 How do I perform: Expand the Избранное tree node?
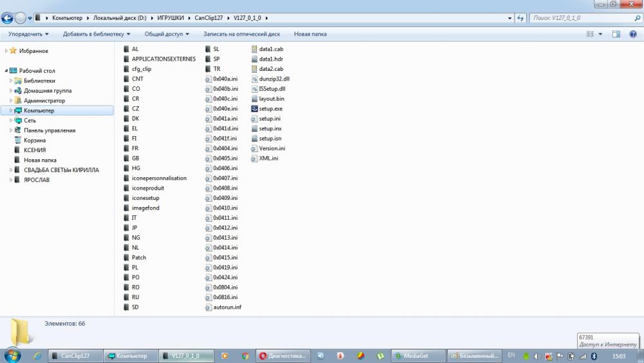coord(6,51)
